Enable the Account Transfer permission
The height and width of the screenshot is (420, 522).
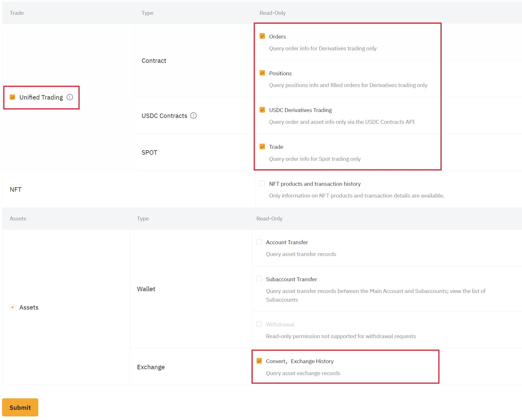259,242
